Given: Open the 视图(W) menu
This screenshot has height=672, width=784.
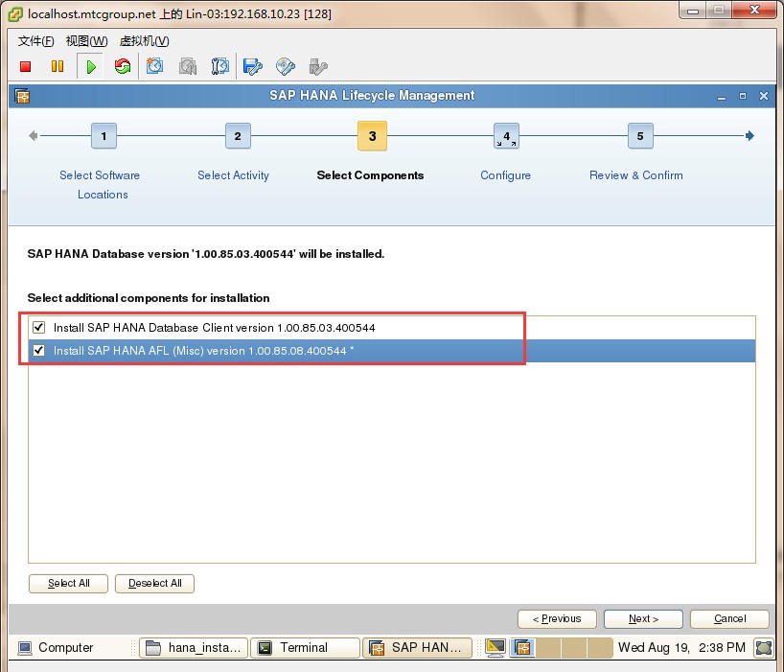Looking at the screenshot, I should [86, 41].
